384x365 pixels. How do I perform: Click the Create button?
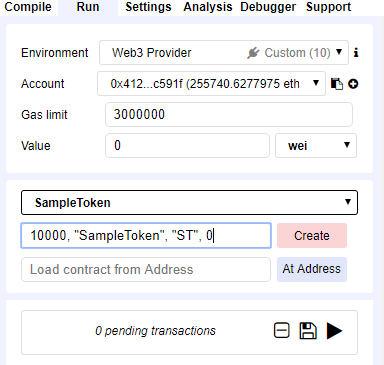coord(312,236)
